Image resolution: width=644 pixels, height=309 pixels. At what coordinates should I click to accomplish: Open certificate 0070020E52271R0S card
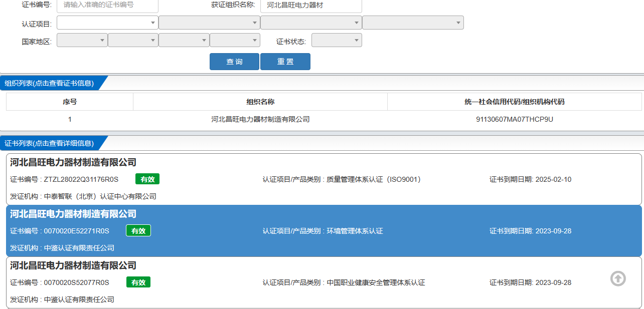(324, 231)
